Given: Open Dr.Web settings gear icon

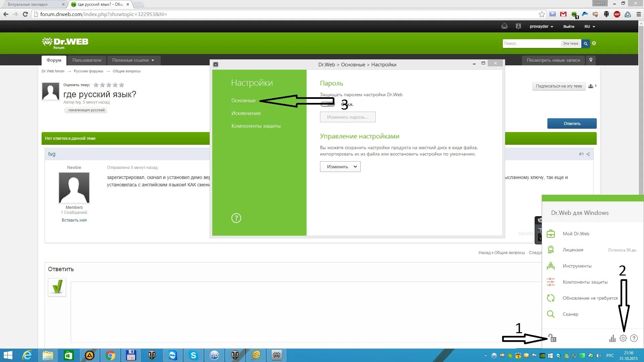Looking at the screenshot, I should (x=623, y=338).
